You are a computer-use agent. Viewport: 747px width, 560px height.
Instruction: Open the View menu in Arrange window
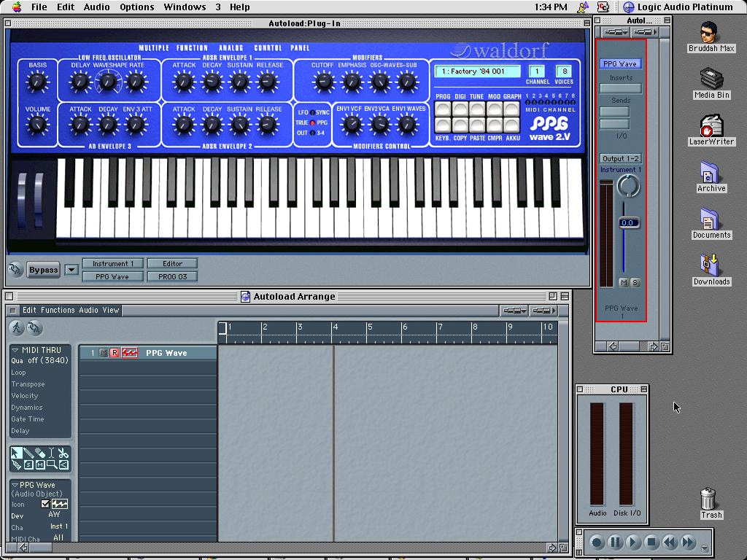[x=111, y=310]
